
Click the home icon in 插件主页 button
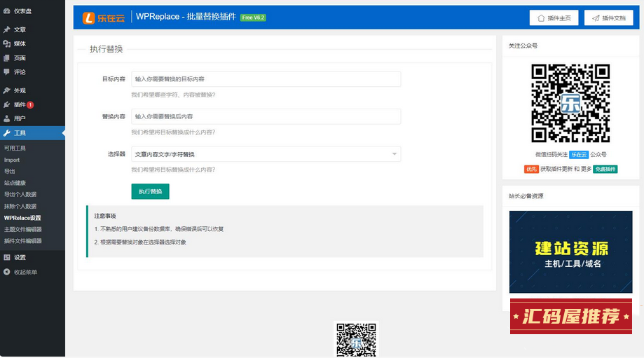click(541, 18)
